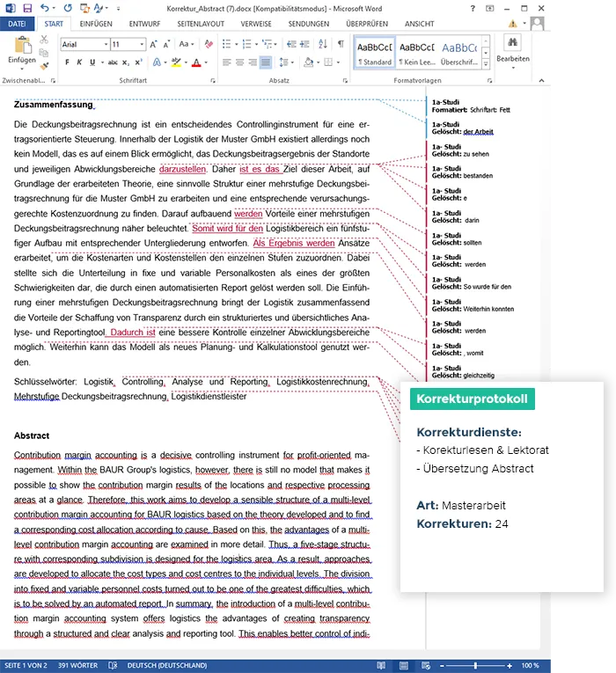Increase paragraph indent
The height and width of the screenshot is (673, 616).
pyautogui.click(x=304, y=44)
